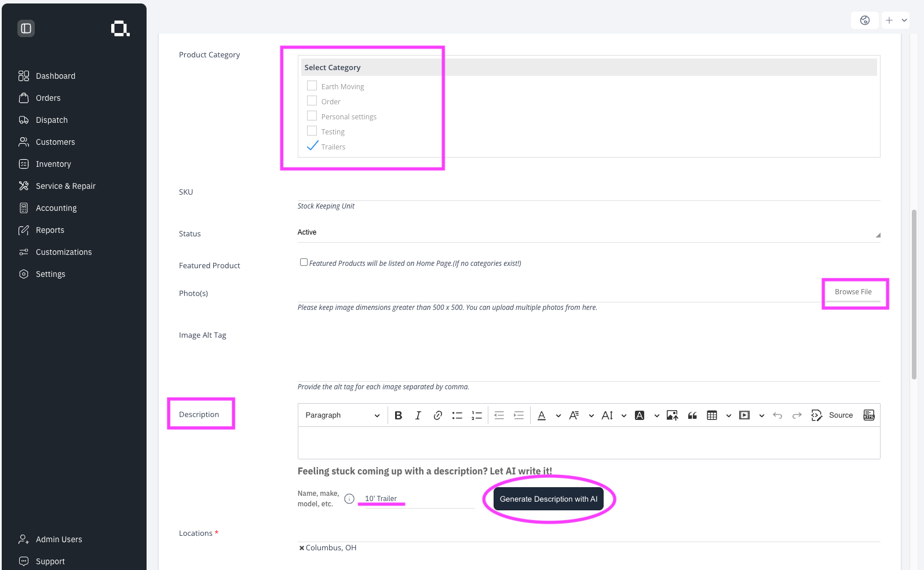Click the page vertical scrollbar
The width and height of the screenshot is (924, 570).
(914, 294)
